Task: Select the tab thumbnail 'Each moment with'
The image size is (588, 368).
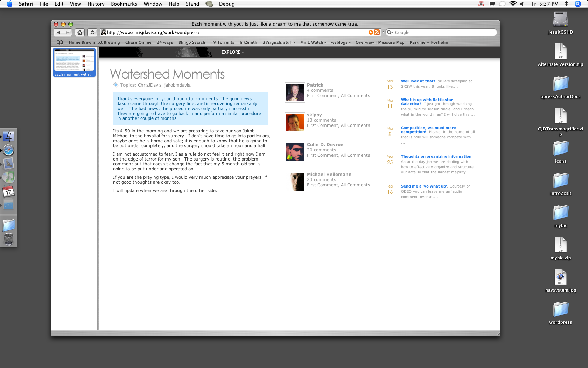Action: pyautogui.click(x=74, y=62)
